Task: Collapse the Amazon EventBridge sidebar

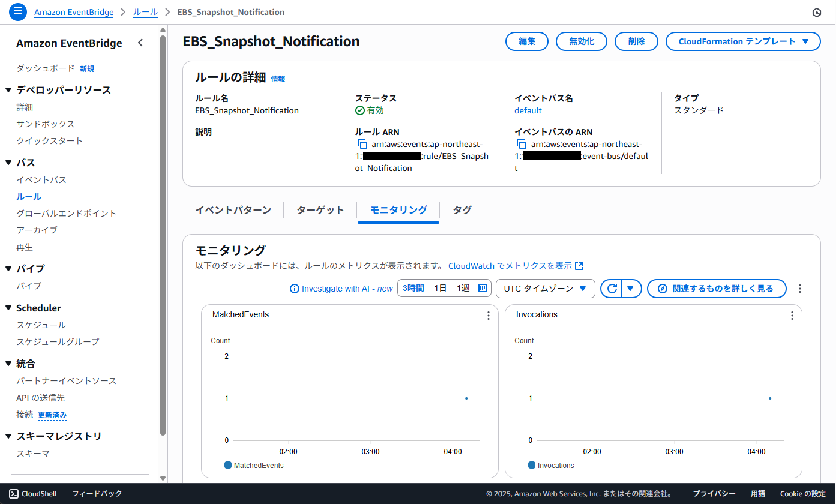Action: tap(140, 43)
